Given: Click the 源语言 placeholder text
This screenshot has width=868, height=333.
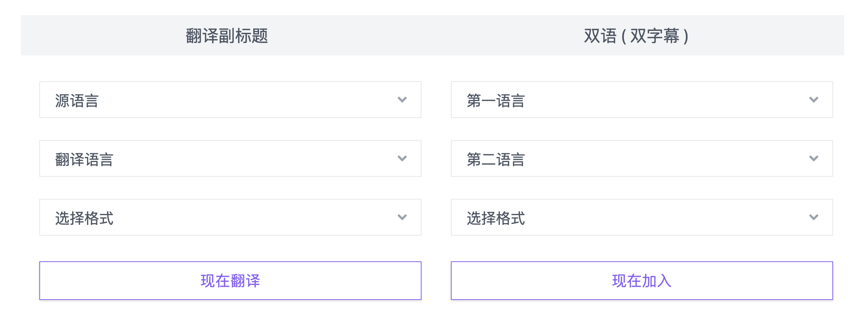Looking at the screenshot, I should coord(77,101).
